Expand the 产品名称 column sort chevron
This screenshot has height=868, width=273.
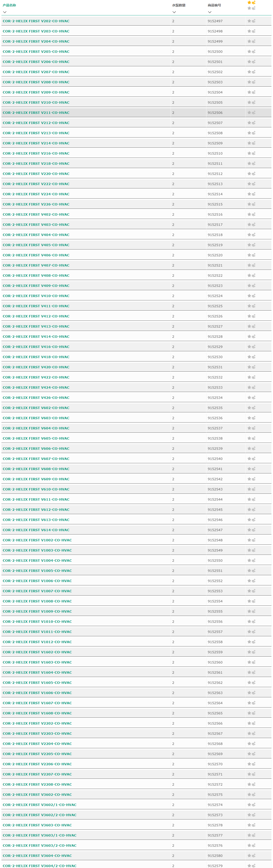(x=5, y=12)
